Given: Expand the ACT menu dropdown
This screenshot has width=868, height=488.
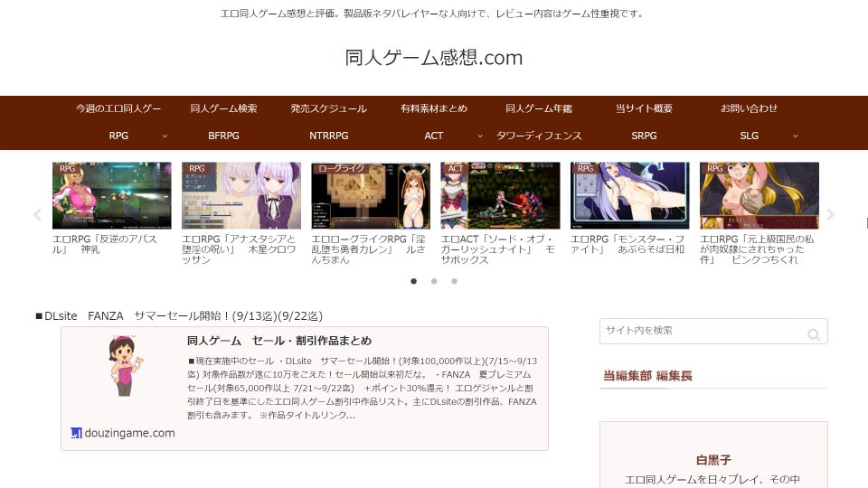Looking at the screenshot, I should click(480, 136).
